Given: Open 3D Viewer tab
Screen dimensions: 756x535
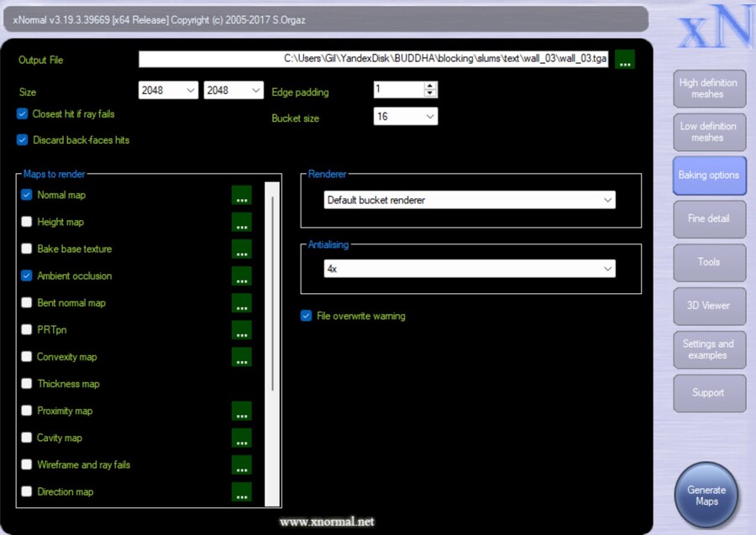Looking at the screenshot, I should [709, 306].
